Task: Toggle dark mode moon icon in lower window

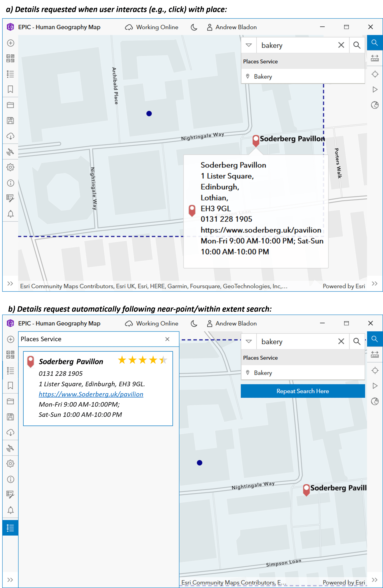Action: tap(194, 323)
